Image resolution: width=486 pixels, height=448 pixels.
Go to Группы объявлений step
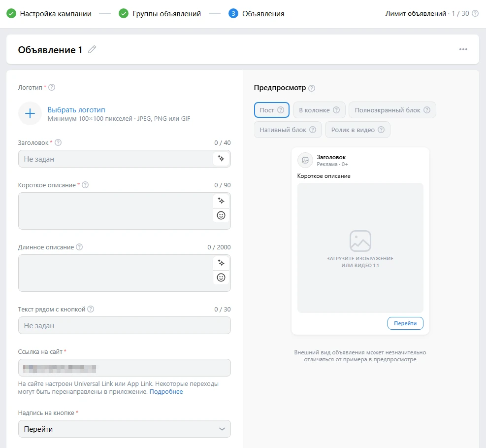point(161,14)
